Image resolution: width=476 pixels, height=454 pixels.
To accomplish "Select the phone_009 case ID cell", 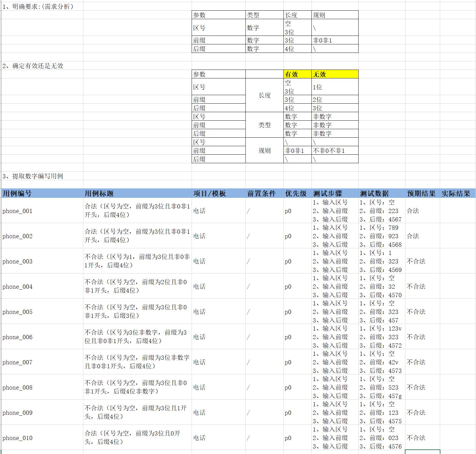I will tap(42, 412).
